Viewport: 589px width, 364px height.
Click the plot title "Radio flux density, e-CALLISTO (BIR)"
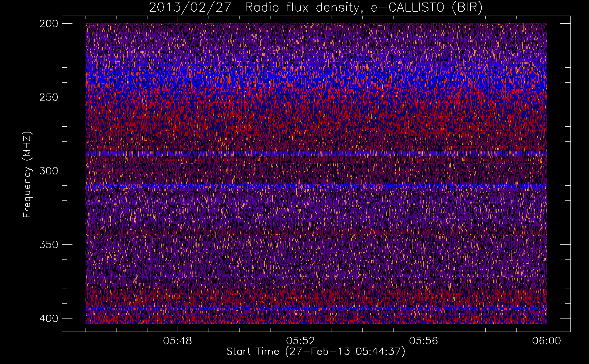pos(364,8)
